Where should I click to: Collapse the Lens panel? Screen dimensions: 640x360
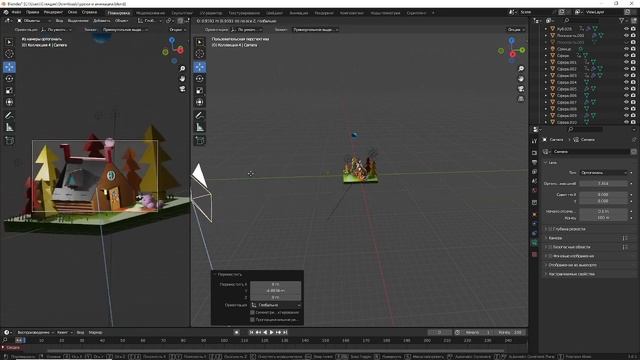[546, 162]
